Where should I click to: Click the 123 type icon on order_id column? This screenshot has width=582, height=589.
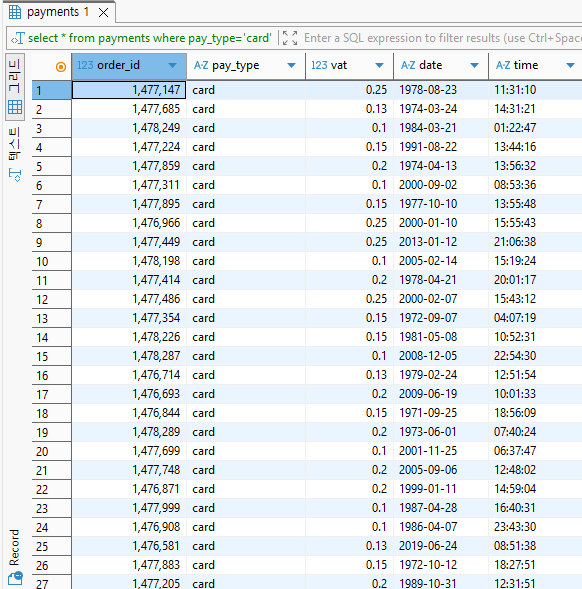pos(85,65)
